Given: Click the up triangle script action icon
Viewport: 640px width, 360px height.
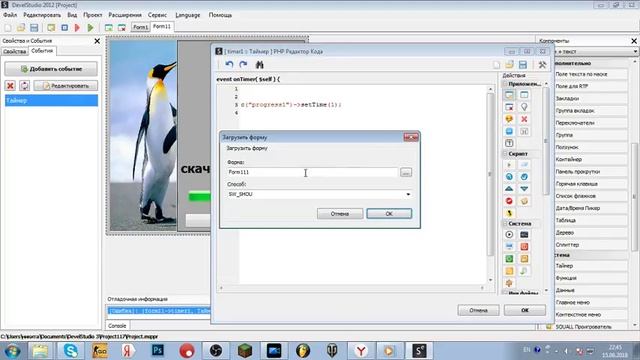Looking at the screenshot, I should (x=509, y=189).
